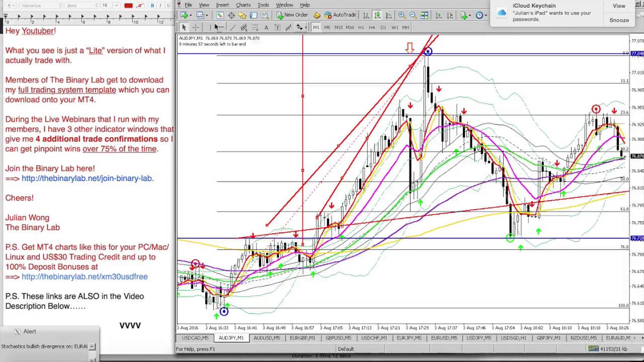Select H1 timeframe
This screenshot has height=362, width=644.
[361, 27]
